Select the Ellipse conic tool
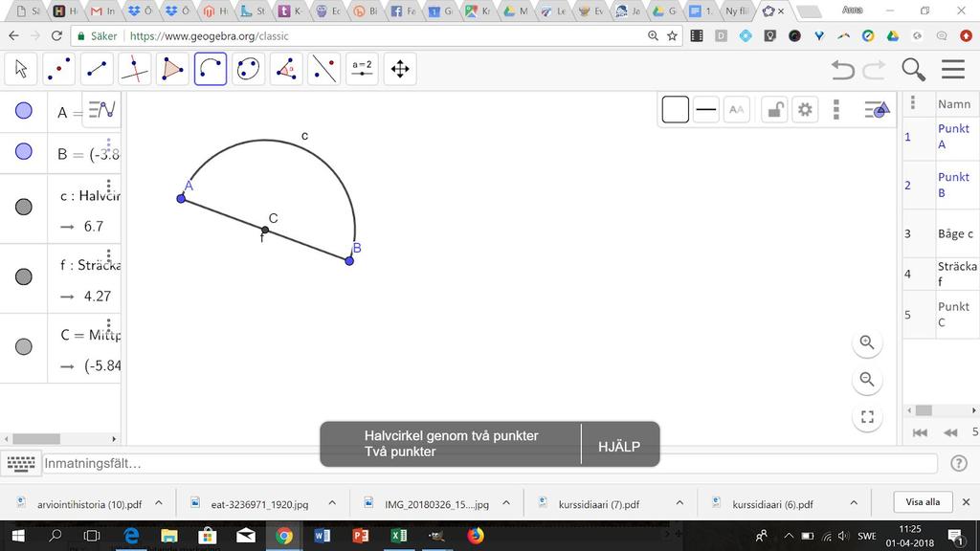 pyautogui.click(x=248, y=69)
